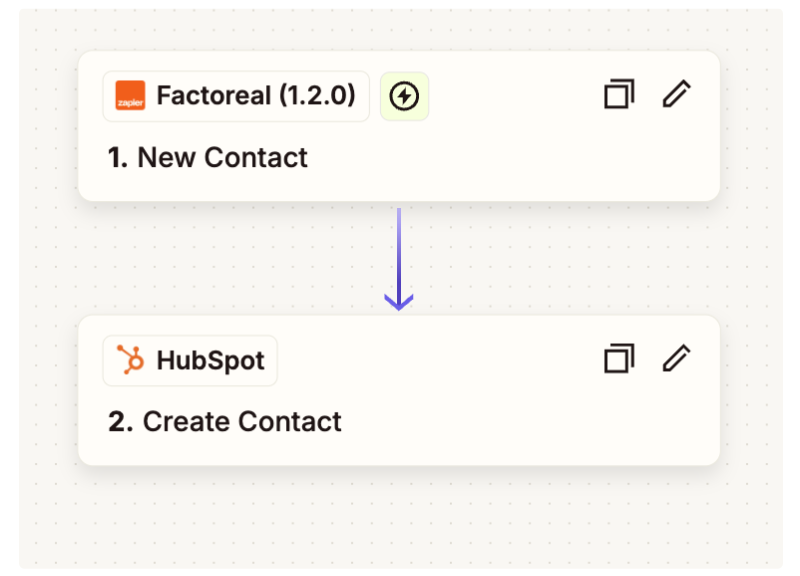The width and height of the screenshot is (800, 576).
Task: Open the "New Contact" trigger title
Action: coord(222,158)
